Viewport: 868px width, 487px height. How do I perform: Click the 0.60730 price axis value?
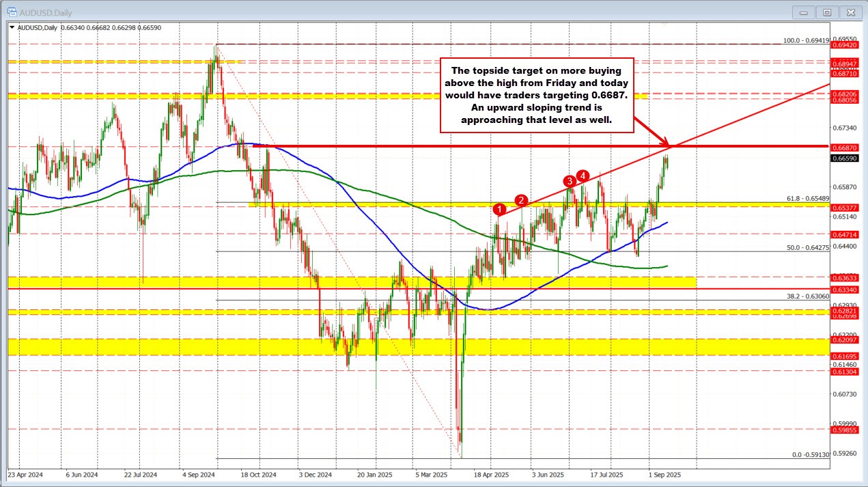(x=843, y=394)
